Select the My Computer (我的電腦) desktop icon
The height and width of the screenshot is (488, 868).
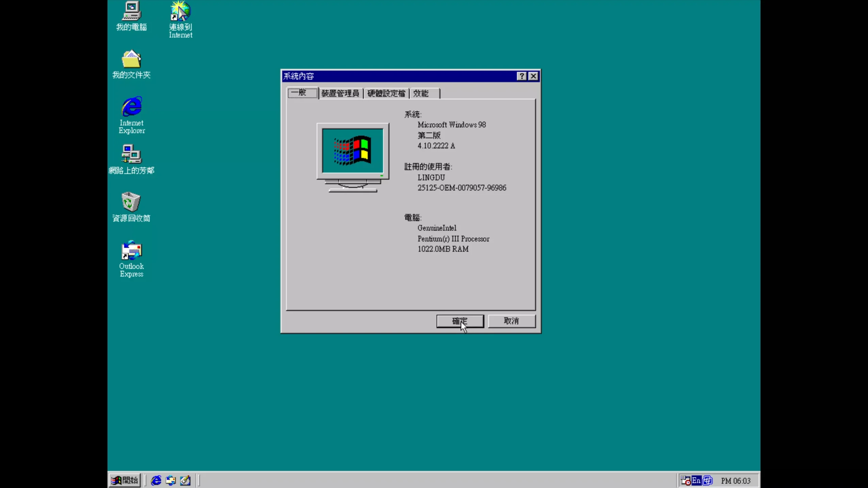(131, 16)
